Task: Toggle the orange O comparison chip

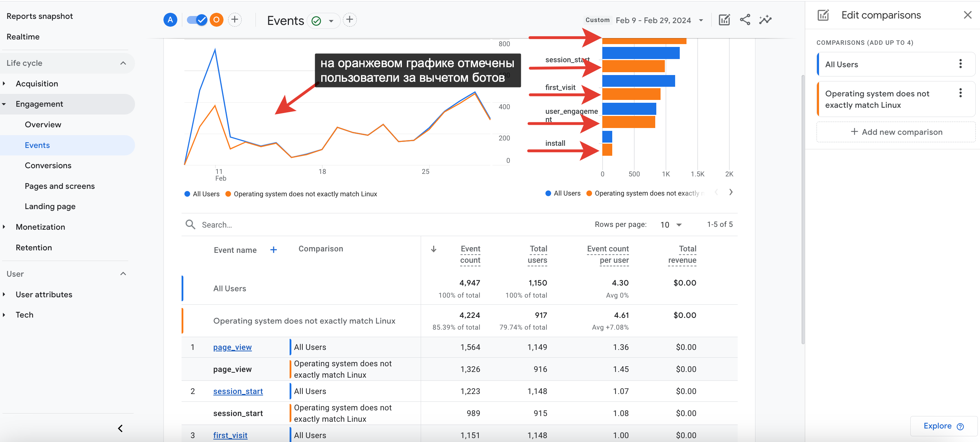Action: 216,20
